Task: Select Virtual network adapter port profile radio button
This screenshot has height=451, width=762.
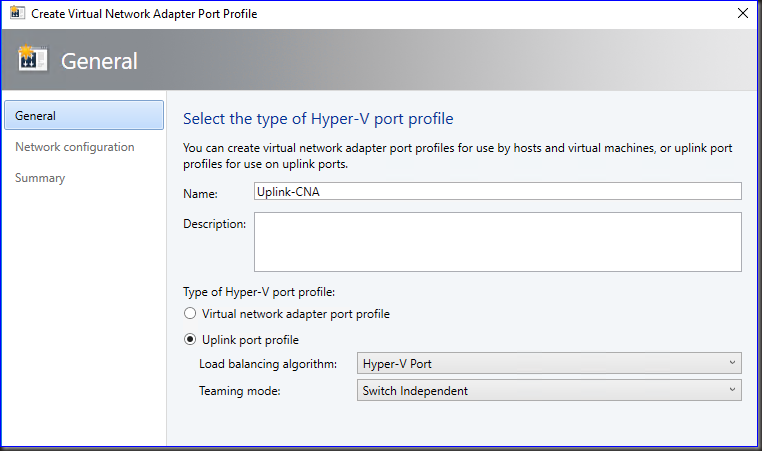Action: 191,314
